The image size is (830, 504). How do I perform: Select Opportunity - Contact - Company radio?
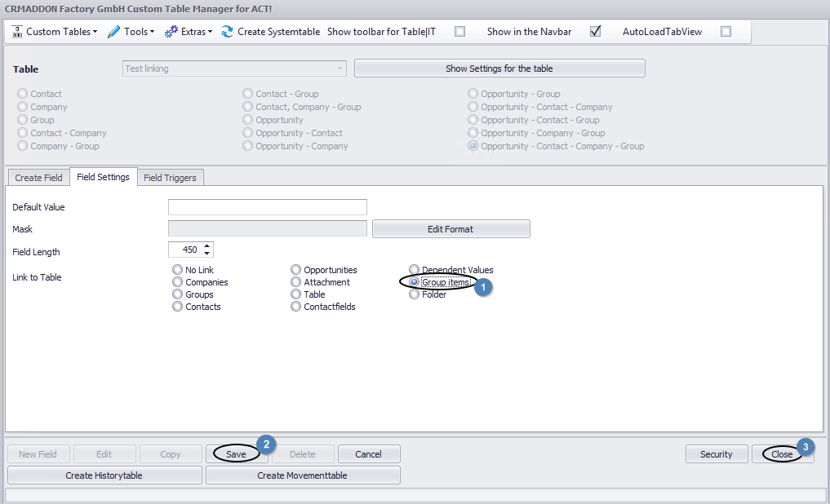coord(473,107)
